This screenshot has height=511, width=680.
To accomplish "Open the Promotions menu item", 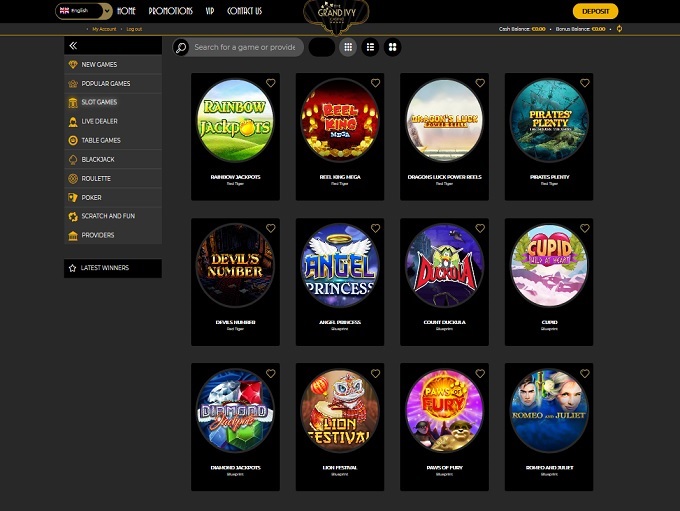I will 170,11.
